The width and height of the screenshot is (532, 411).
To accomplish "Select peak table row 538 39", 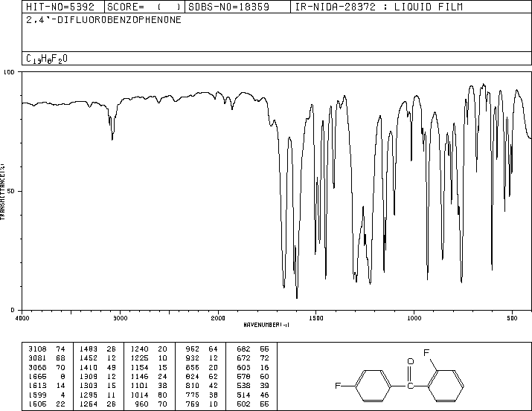I will [253, 386].
